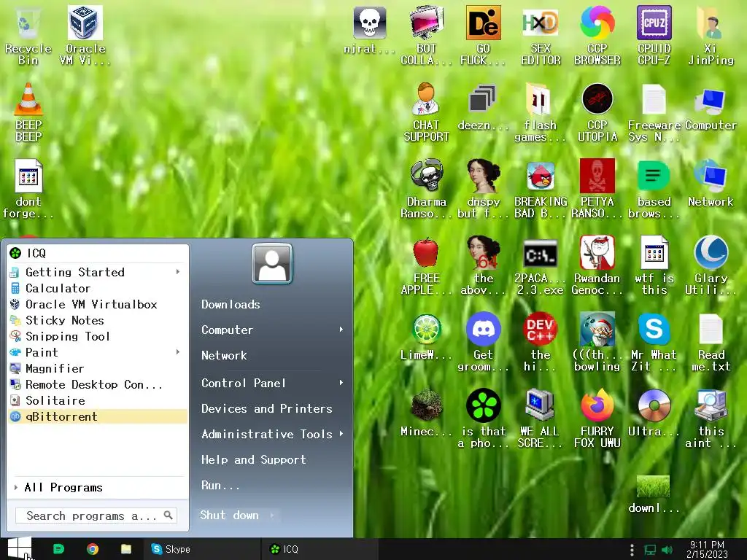Launch qBittorrent from Start menu
Viewport: 747px width, 560px height.
point(98,416)
